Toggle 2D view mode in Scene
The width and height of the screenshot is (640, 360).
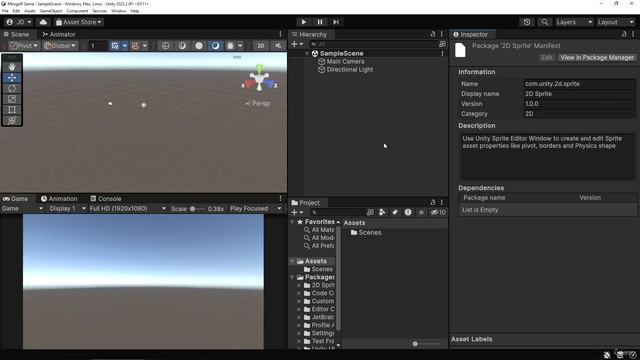coord(261,46)
